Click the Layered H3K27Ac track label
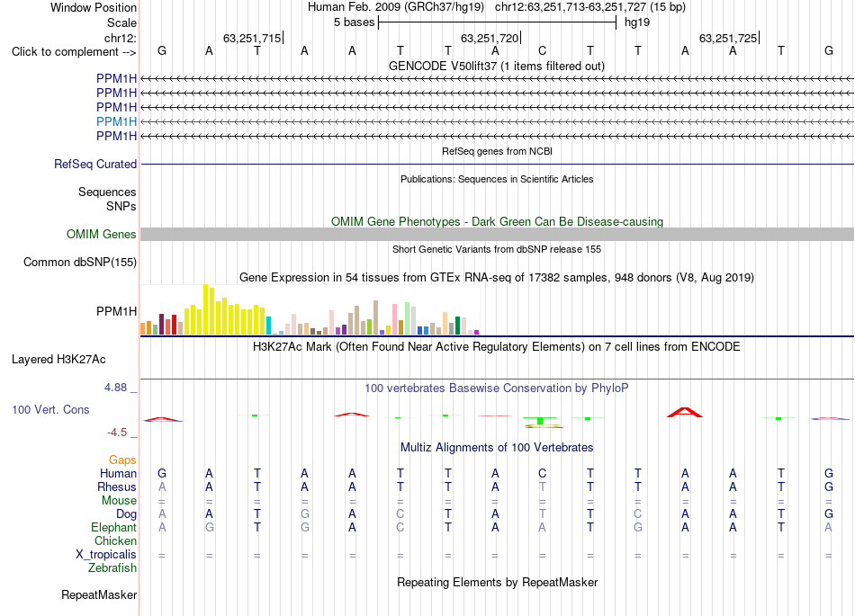Image resolution: width=855 pixels, height=616 pixels. click(x=58, y=360)
